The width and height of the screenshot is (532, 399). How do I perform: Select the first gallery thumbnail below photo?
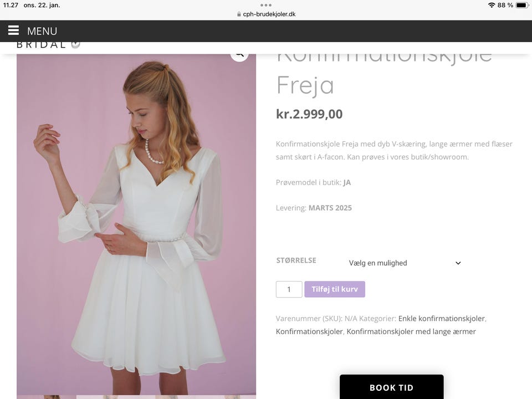47,397
